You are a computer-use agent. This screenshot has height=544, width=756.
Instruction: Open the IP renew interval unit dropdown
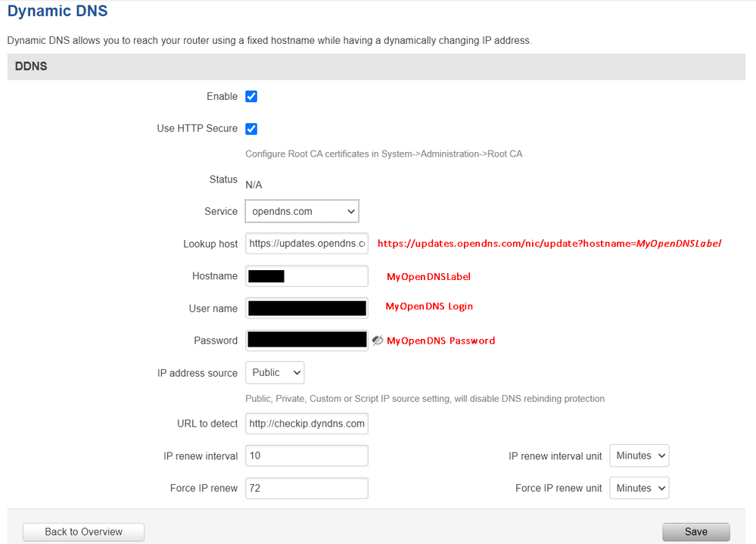coord(639,455)
